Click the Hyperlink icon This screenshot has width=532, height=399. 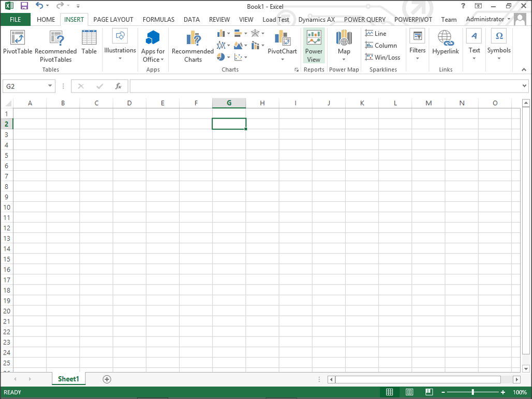tap(445, 43)
